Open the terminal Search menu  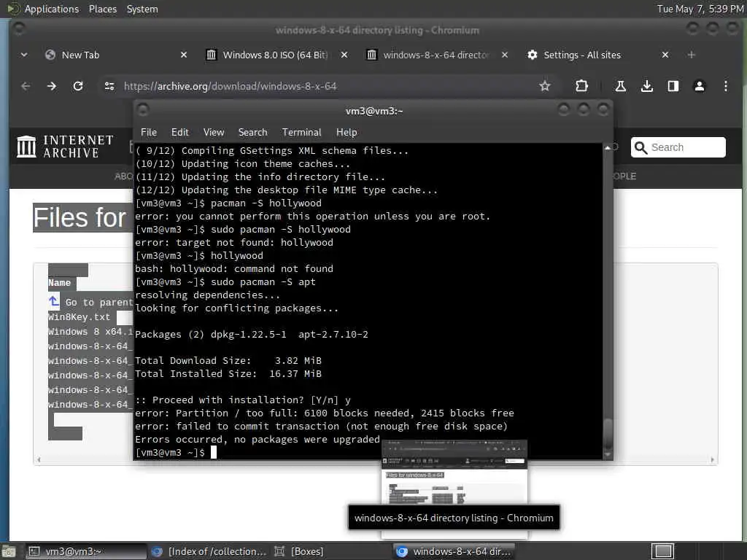[x=252, y=133]
